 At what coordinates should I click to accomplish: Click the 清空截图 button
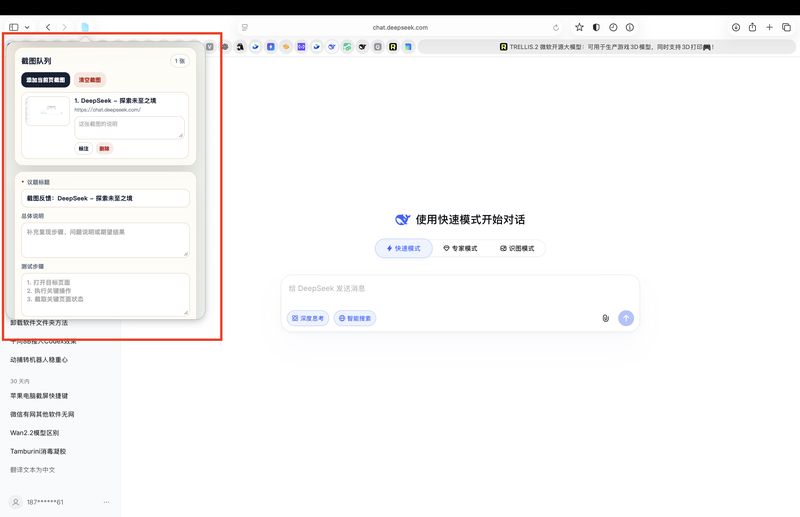click(x=90, y=80)
